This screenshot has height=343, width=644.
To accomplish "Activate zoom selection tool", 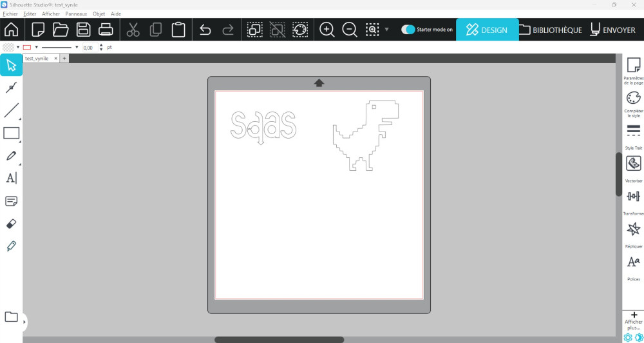I will (372, 30).
